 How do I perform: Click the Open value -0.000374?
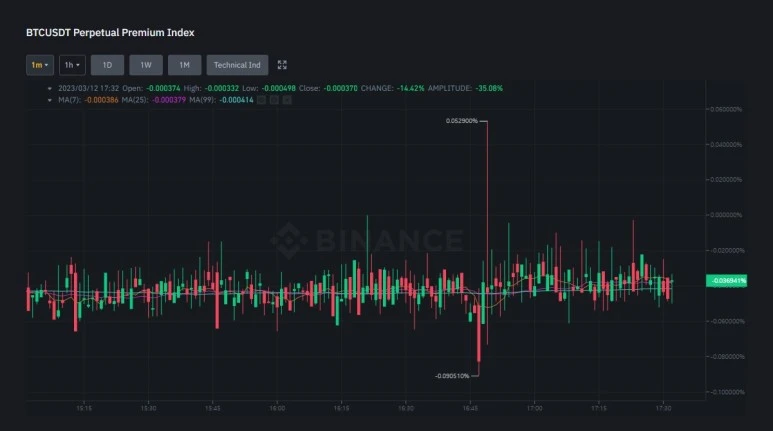(163, 88)
